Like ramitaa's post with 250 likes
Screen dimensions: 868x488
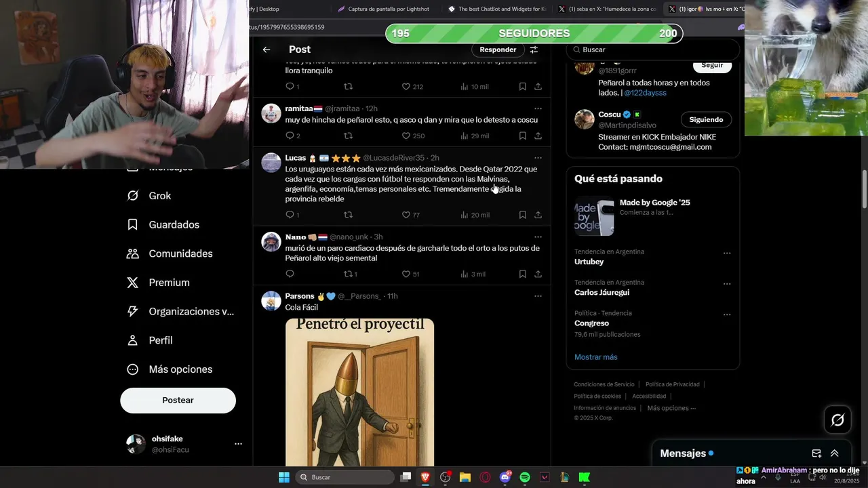pyautogui.click(x=413, y=136)
